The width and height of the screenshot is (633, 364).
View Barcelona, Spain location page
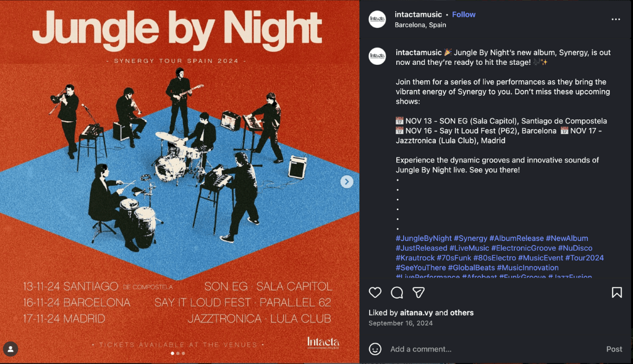pyautogui.click(x=420, y=25)
